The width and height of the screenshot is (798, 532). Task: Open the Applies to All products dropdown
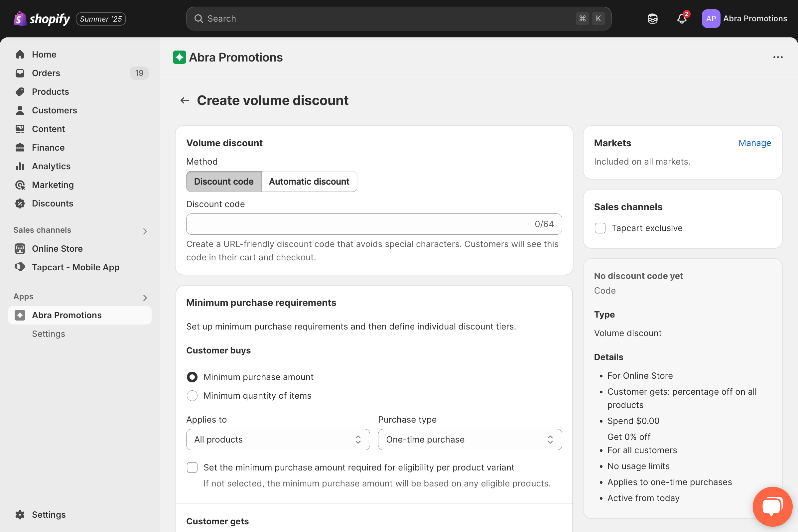pos(278,440)
